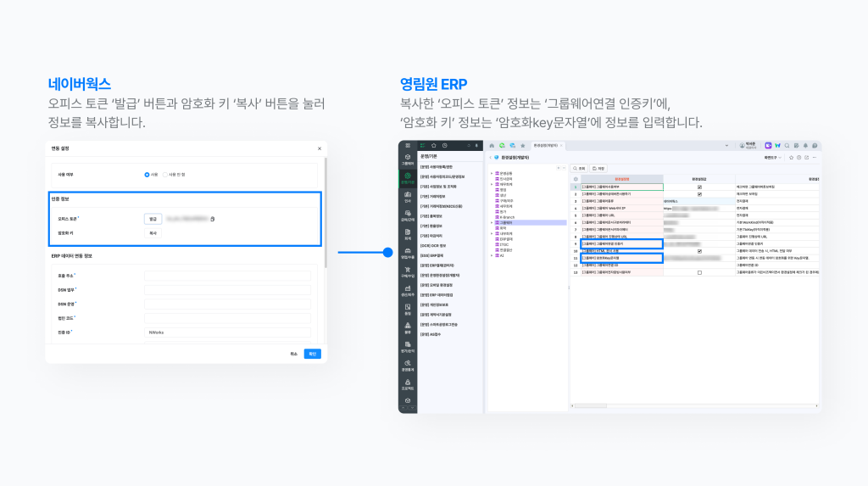Image resolution: width=868 pixels, height=486 pixels.
Task: Toggle checkbox in first row 그룹웨어사용여부
Action: [699, 187]
